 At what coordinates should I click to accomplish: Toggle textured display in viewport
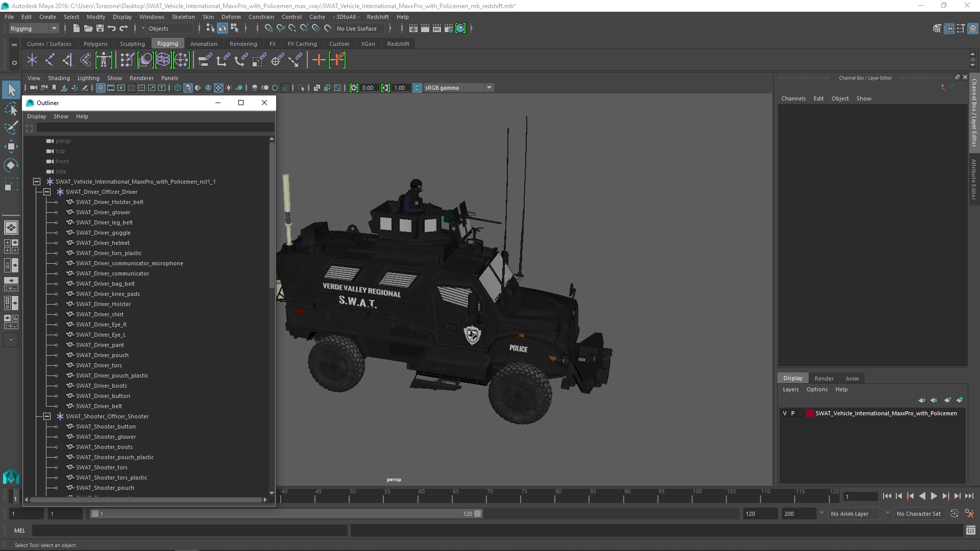point(218,88)
